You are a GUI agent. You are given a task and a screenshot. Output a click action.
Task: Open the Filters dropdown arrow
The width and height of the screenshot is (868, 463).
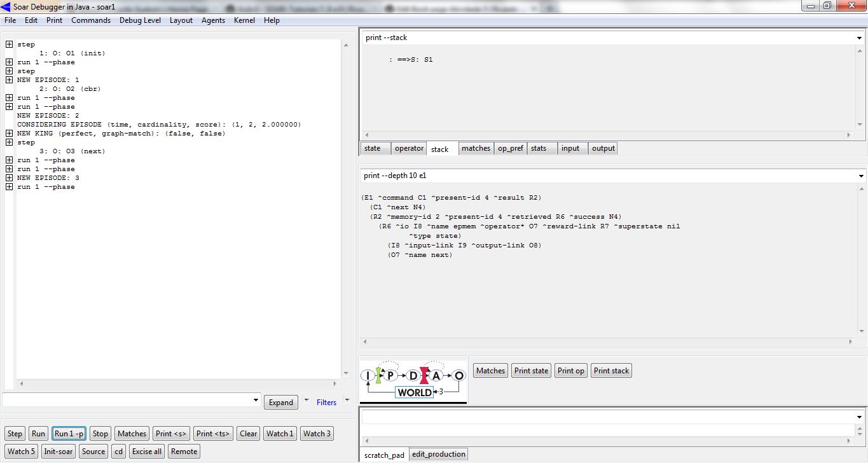click(347, 401)
